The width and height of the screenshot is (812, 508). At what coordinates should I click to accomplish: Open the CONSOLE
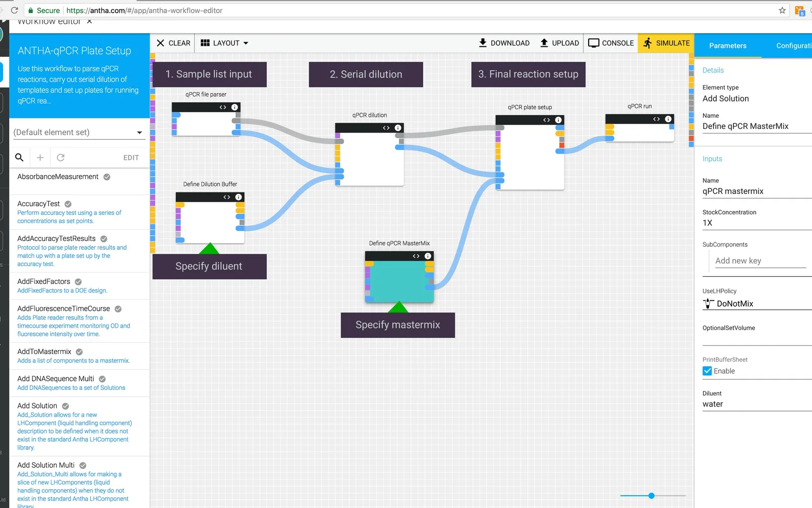click(x=611, y=43)
